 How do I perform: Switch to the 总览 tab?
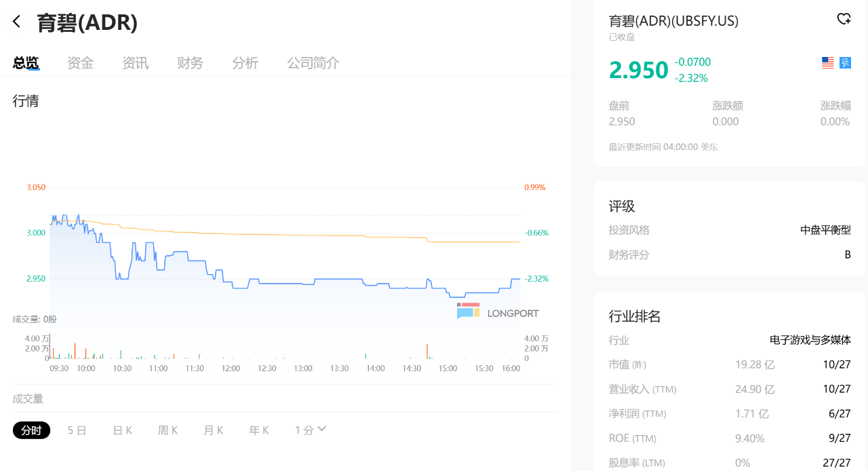(x=26, y=63)
